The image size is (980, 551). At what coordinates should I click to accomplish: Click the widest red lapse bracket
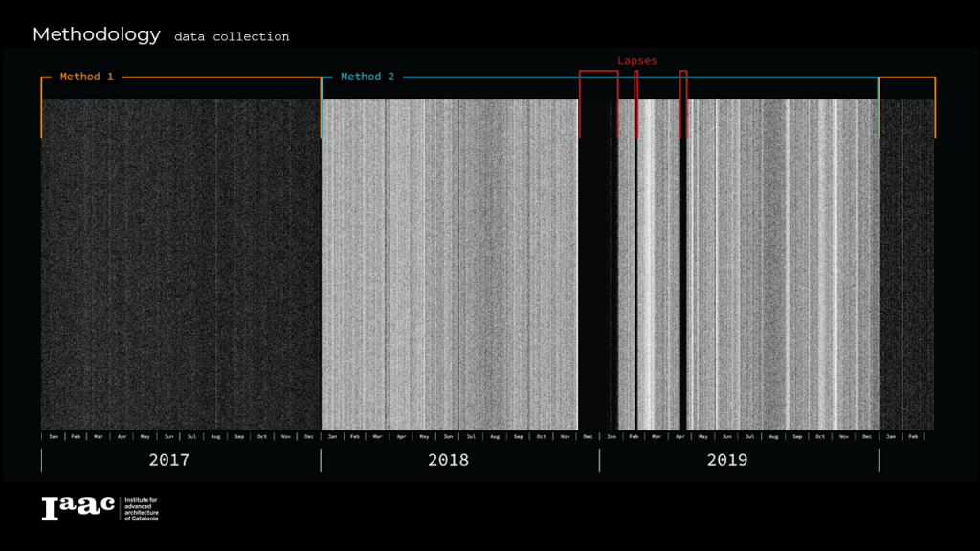(598, 72)
